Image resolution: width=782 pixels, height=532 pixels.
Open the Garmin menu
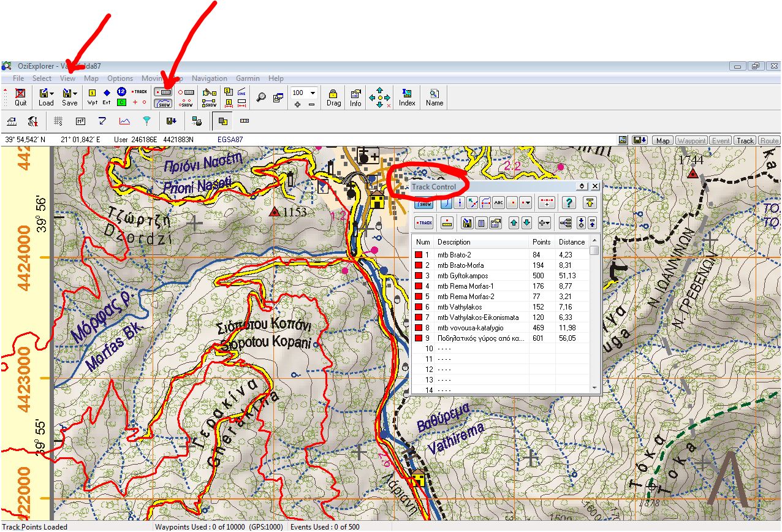248,78
